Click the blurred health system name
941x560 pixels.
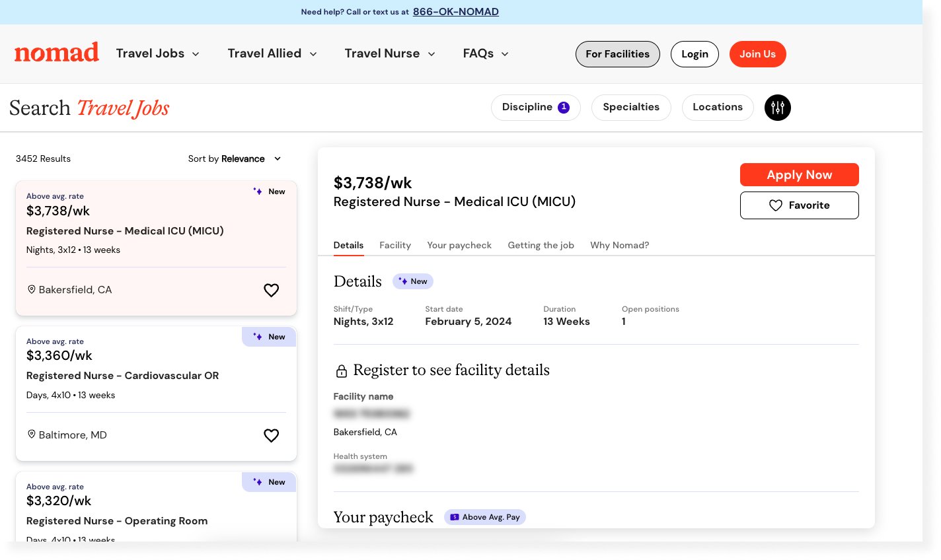pos(373,469)
